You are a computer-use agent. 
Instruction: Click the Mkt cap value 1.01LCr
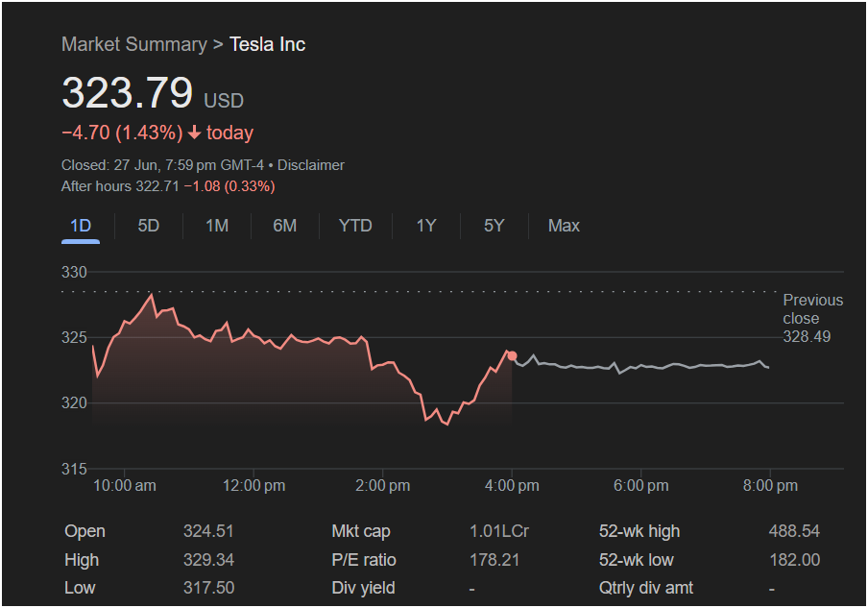pos(499,531)
